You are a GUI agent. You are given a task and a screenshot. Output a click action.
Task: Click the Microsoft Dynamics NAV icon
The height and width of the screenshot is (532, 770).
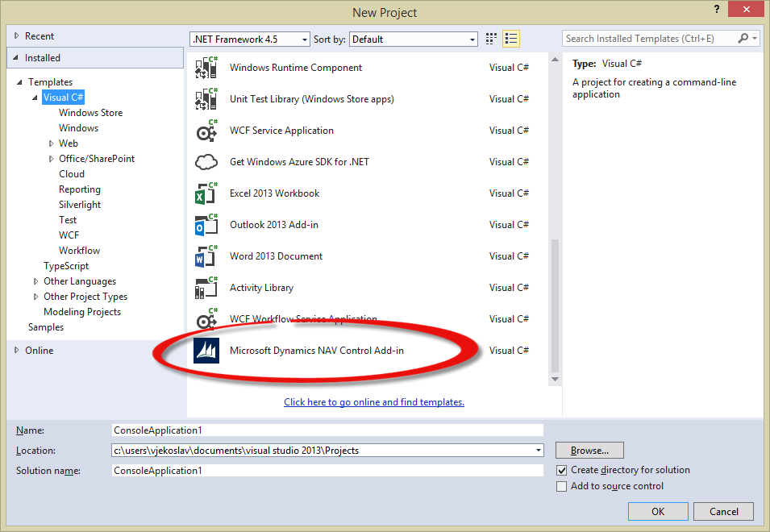[x=206, y=351]
